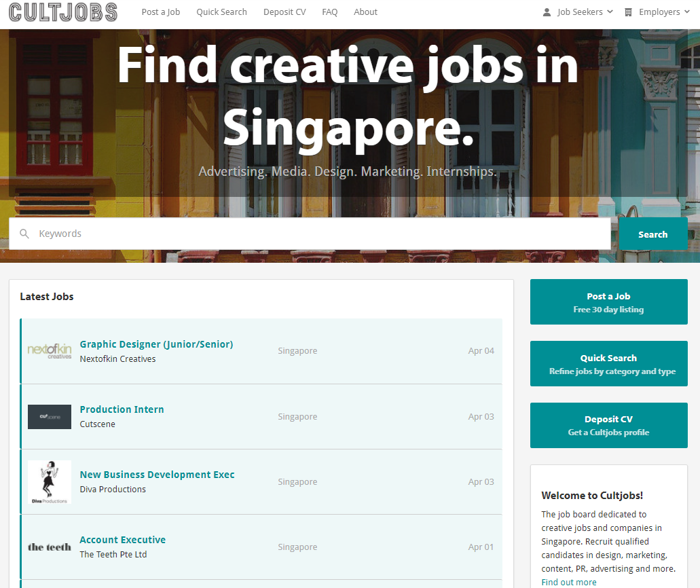Viewport: 700px width, 588px height.
Task: Open the FAQ page
Action: (x=329, y=12)
